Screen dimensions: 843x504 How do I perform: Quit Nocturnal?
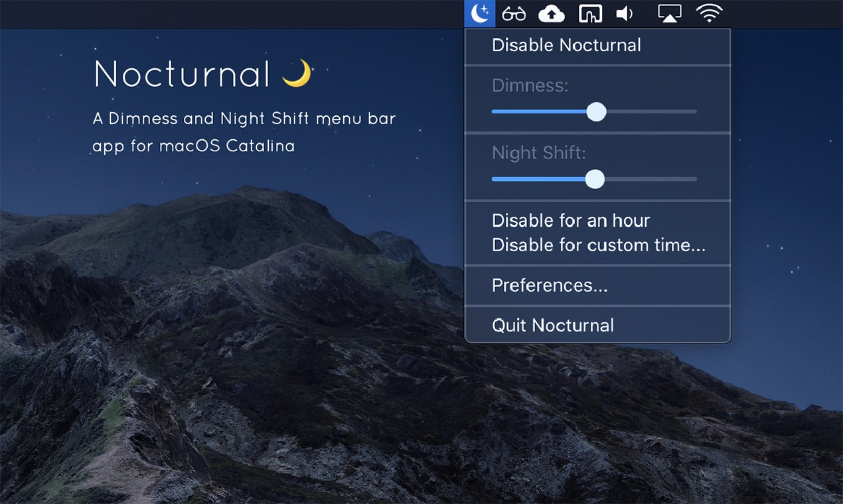(552, 325)
